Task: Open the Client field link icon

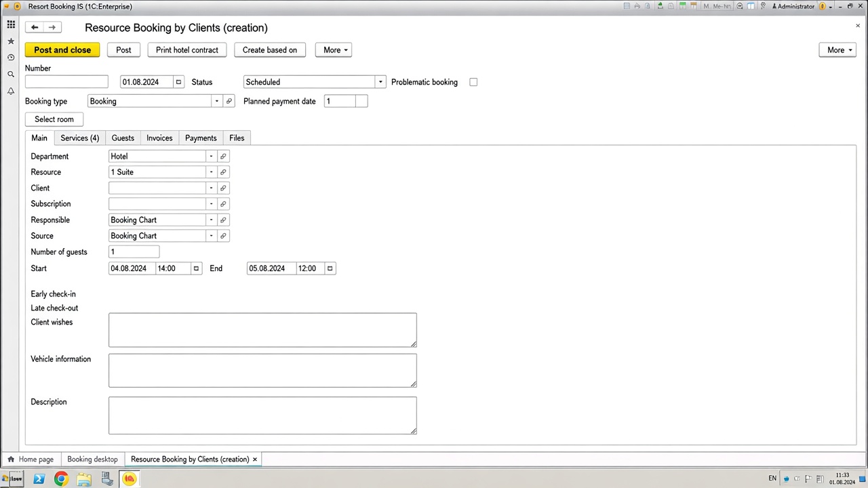Action: tap(223, 188)
